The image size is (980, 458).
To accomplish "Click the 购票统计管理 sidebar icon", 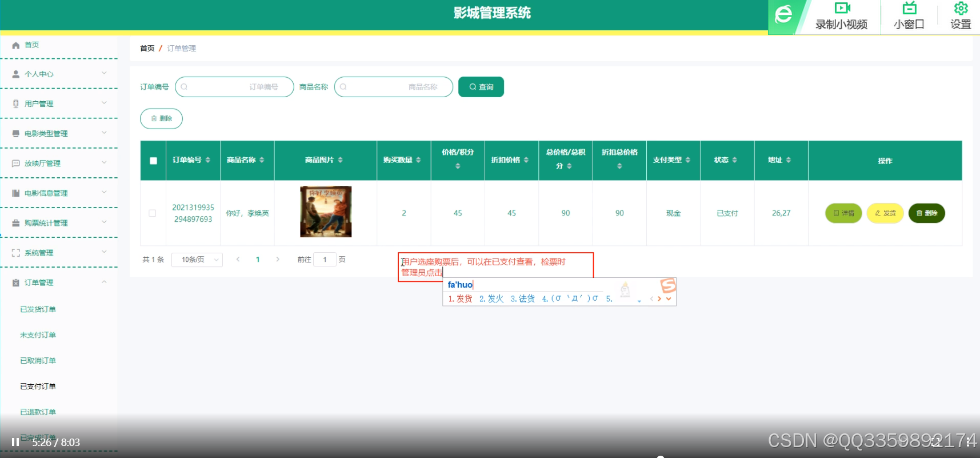I will (16, 223).
